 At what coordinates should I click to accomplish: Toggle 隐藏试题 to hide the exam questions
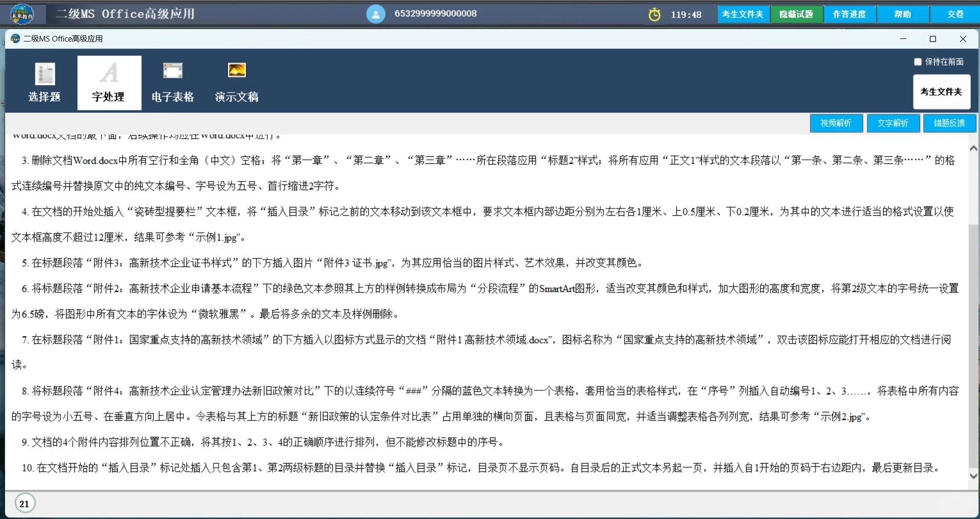[796, 14]
